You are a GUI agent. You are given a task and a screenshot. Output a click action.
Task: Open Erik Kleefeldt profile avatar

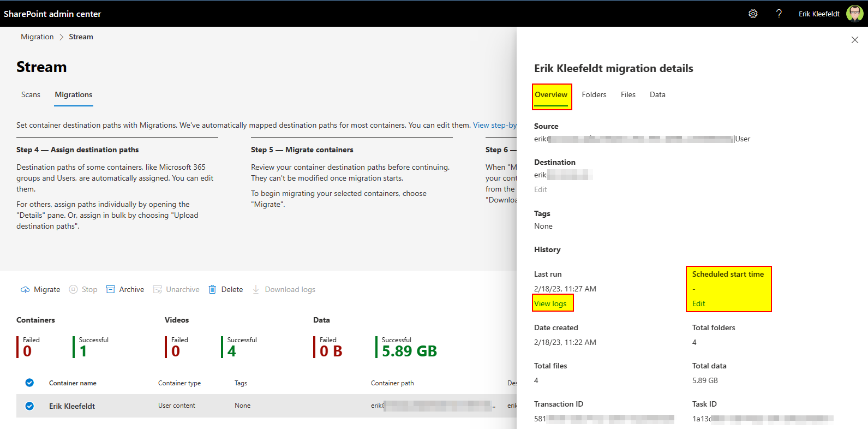tap(854, 14)
